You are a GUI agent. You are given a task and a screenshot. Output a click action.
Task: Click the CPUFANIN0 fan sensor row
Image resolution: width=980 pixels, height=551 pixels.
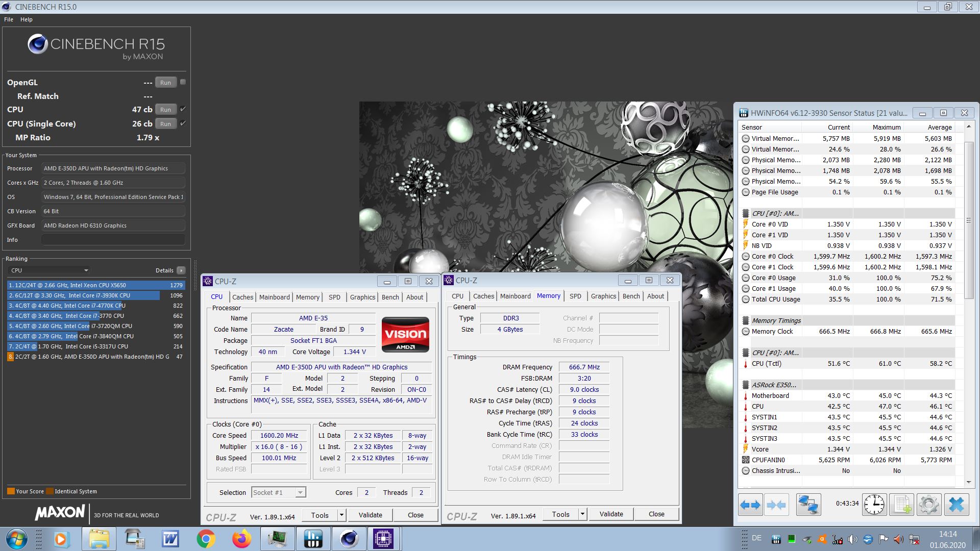tap(847, 460)
